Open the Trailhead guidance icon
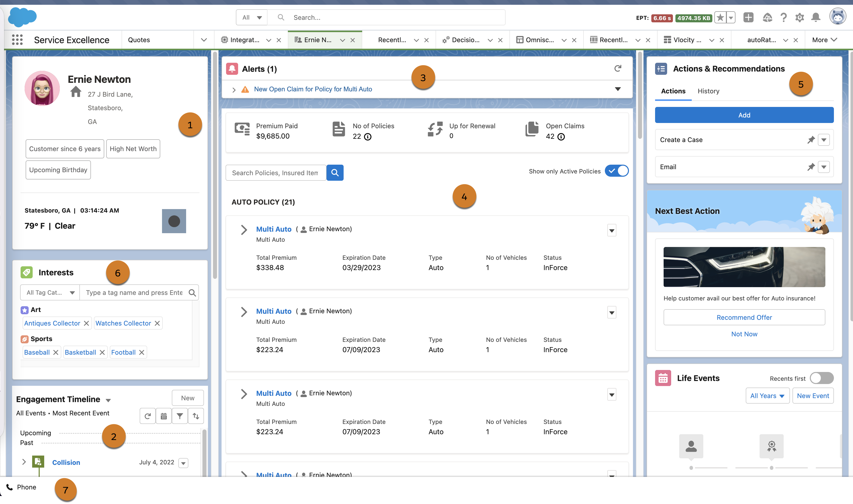The width and height of the screenshot is (853, 504). 767,17
